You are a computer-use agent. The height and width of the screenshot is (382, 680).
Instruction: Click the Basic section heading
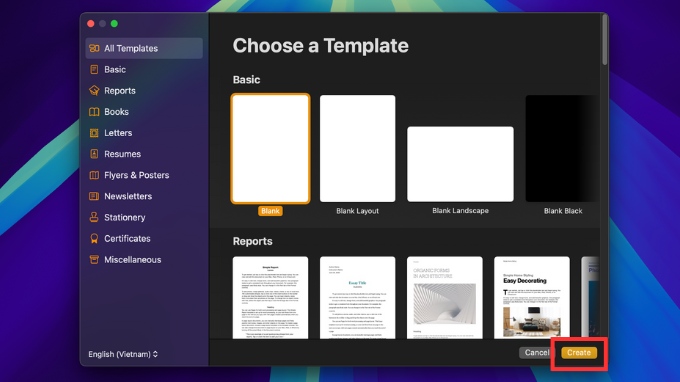tap(246, 79)
